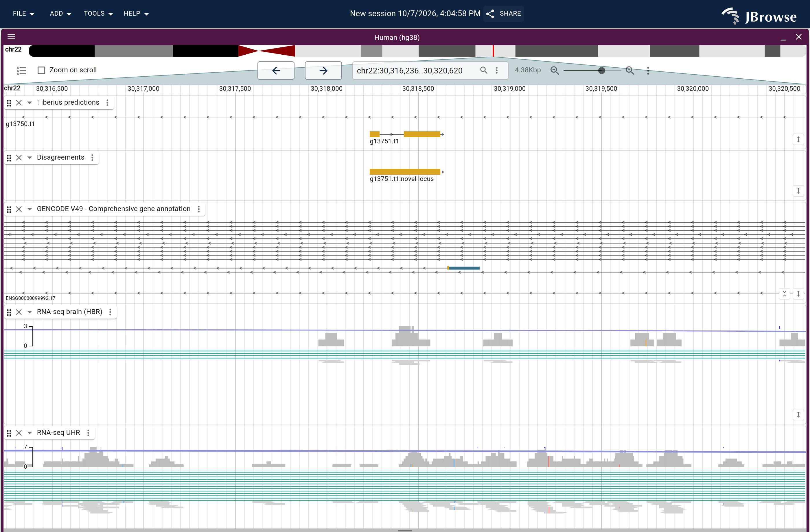The width and height of the screenshot is (810, 532).
Task: Pan right with the forward arrow button
Action: (x=323, y=71)
